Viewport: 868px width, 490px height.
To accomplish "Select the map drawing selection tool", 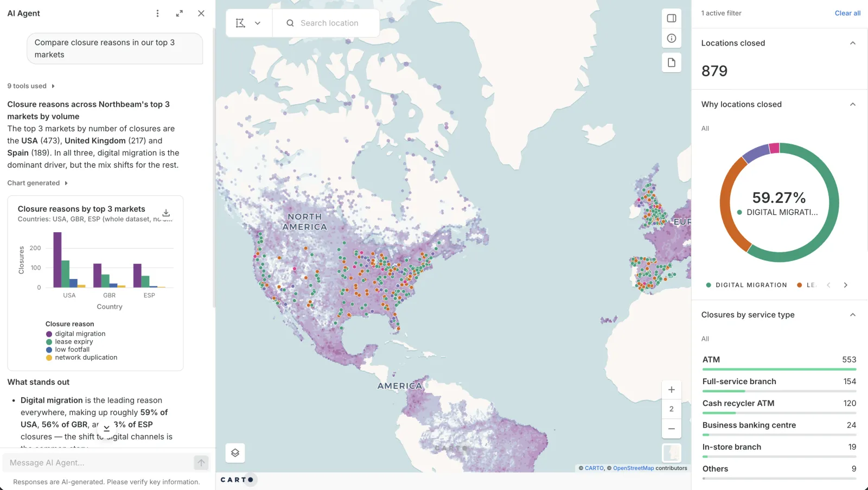I will 240,23.
